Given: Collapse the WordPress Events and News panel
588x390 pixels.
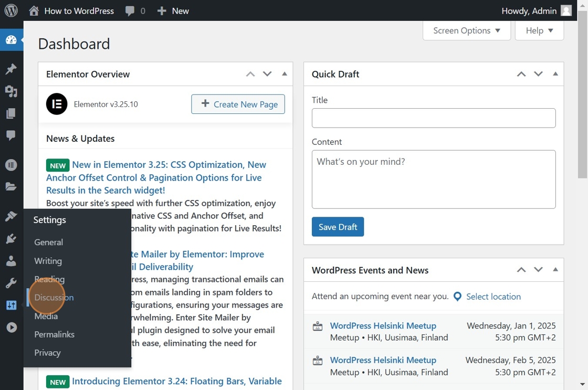Looking at the screenshot, I should 555,270.
